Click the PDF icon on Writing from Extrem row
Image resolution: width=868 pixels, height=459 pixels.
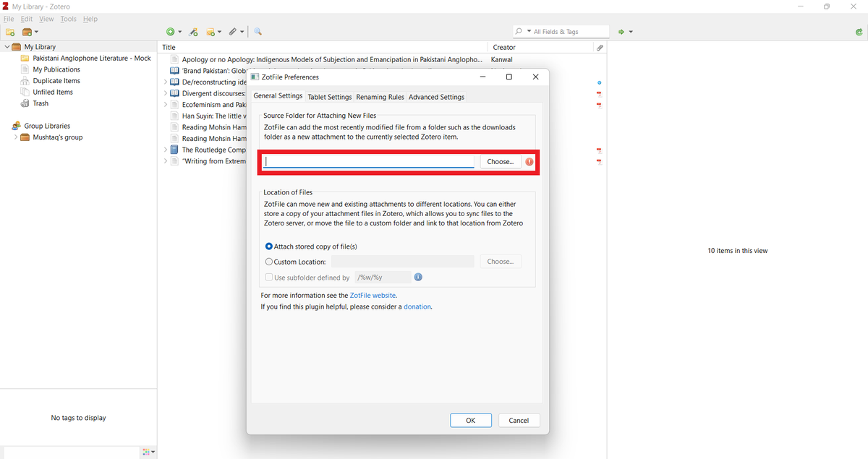click(x=599, y=161)
